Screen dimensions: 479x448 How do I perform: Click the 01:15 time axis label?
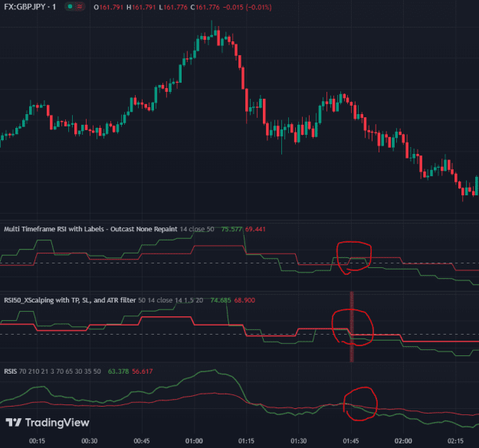click(x=246, y=440)
